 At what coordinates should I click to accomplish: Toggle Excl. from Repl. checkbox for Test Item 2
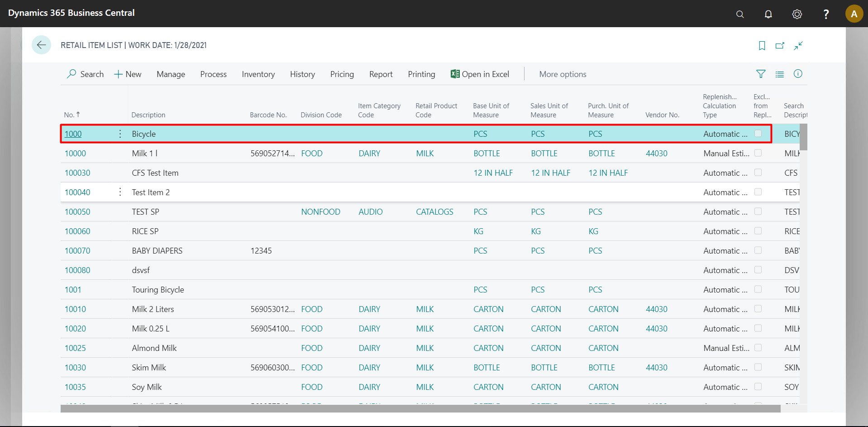(x=758, y=192)
